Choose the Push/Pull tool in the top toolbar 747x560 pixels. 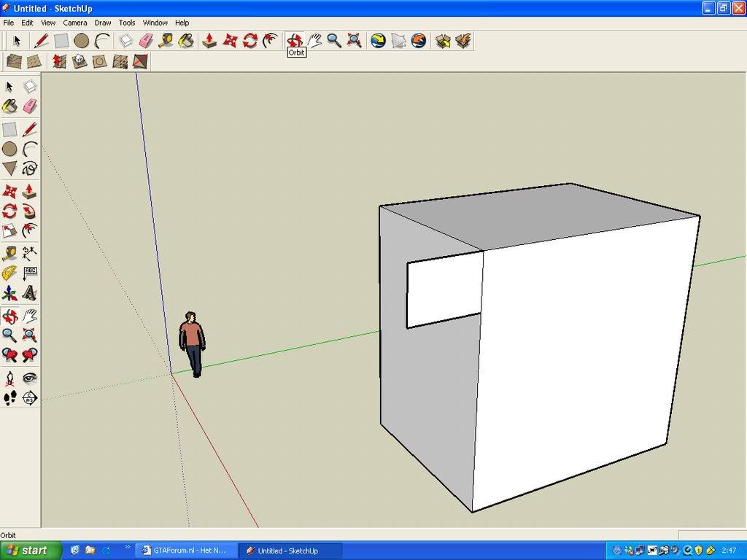click(x=209, y=41)
